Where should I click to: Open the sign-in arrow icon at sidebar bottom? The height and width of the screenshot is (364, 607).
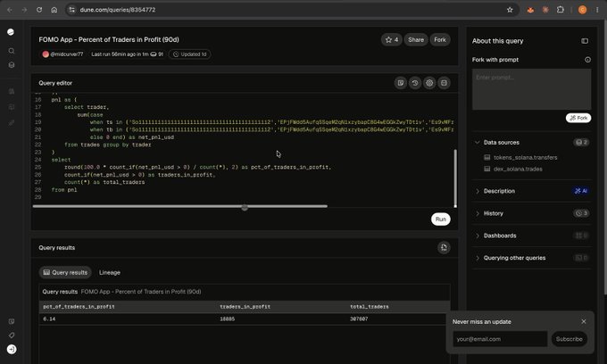click(12, 350)
